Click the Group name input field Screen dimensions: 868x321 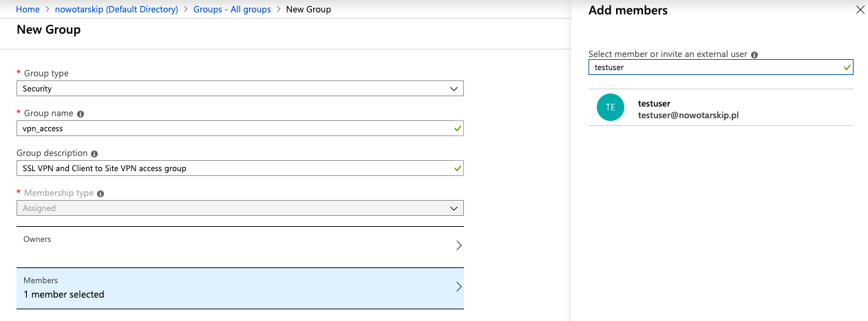[234, 129]
